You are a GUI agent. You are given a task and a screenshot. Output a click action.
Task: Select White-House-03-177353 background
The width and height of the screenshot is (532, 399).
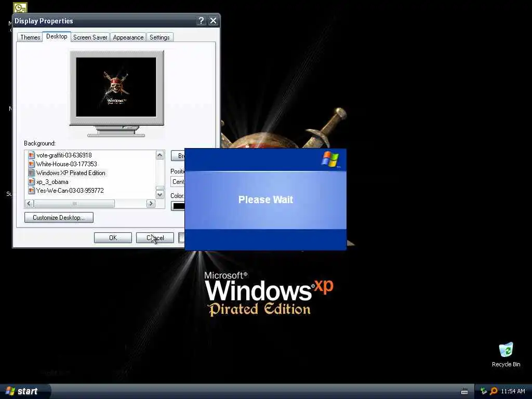point(66,164)
